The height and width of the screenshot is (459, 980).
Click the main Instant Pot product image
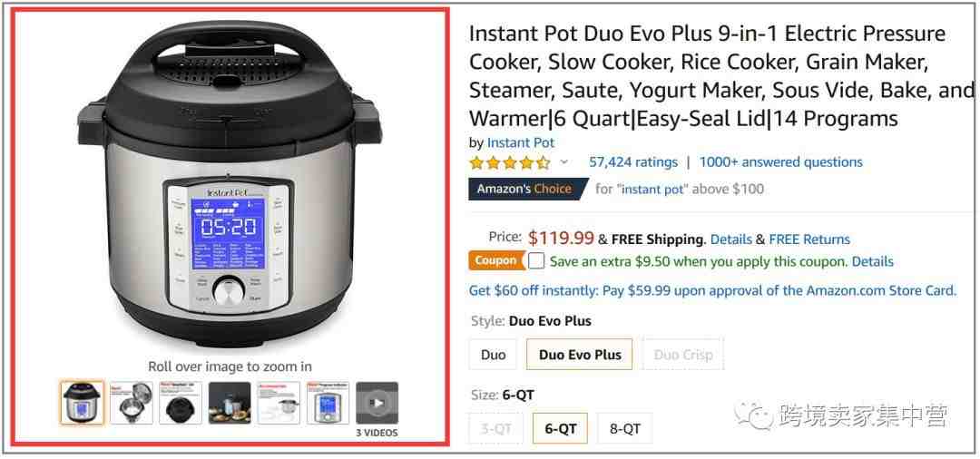(230, 185)
